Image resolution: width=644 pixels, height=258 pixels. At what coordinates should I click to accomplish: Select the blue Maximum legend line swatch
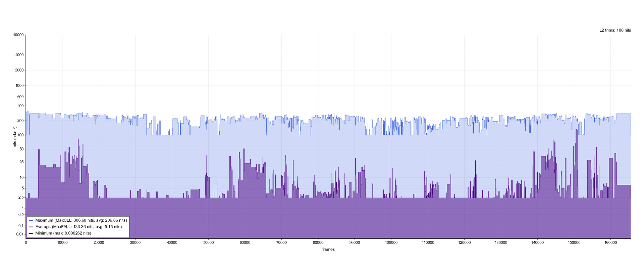tap(31, 220)
